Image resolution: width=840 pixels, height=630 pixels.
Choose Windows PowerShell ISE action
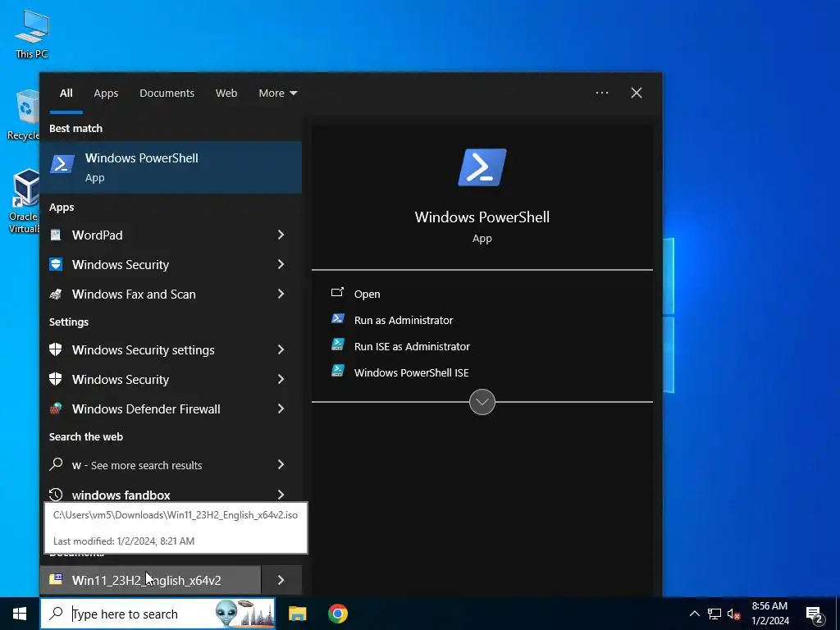click(x=411, y=372)
